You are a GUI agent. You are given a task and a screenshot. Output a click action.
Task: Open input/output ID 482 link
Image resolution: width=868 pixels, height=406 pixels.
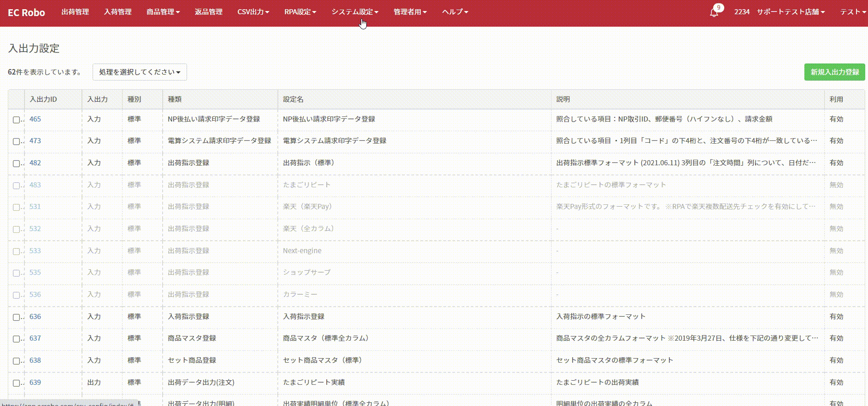35,163
